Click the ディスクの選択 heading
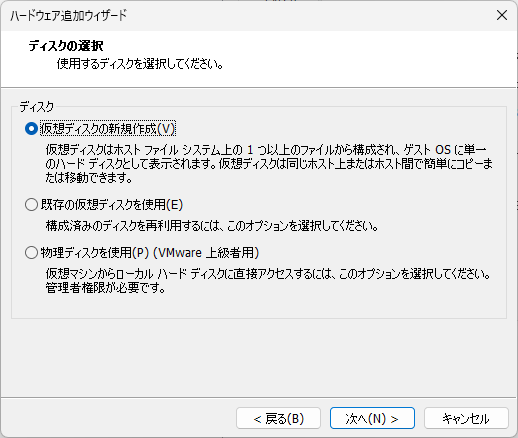The width and height of the screenshot is (518, 438). 66,46
